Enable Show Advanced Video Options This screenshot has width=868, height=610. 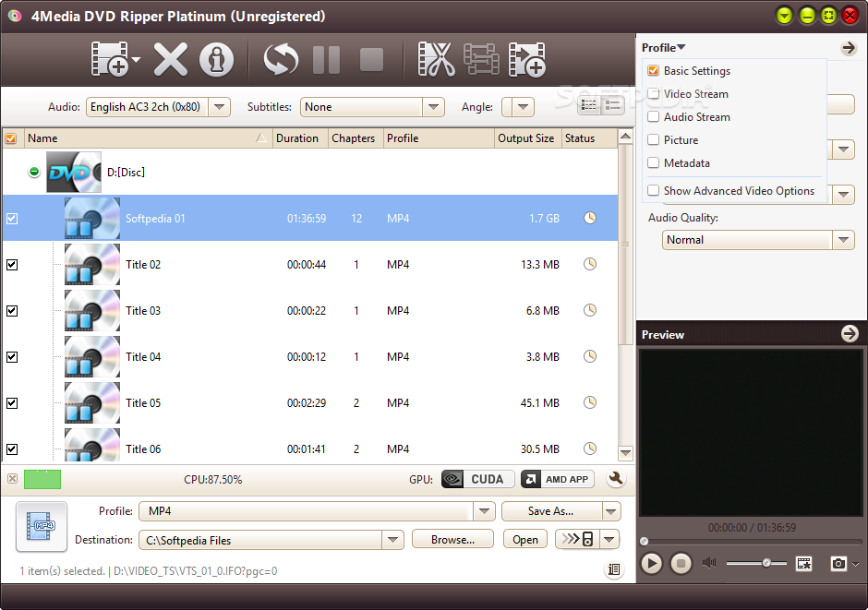tap(653, 190)
